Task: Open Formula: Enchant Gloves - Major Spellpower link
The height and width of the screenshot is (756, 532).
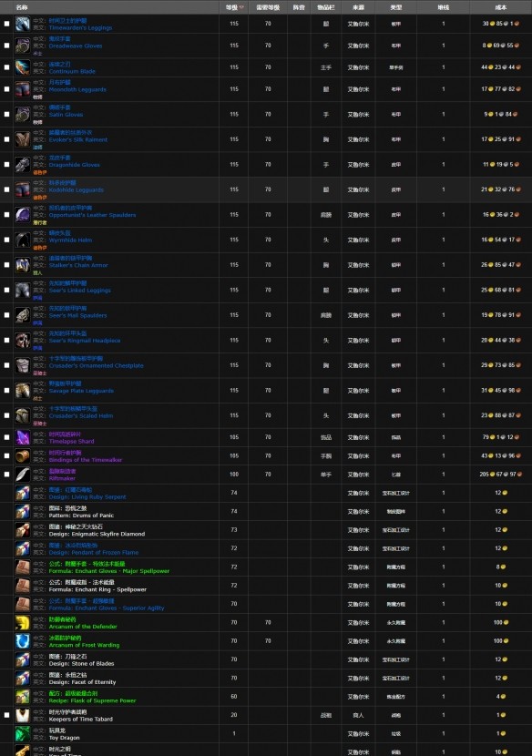Action: click(109, 571)
